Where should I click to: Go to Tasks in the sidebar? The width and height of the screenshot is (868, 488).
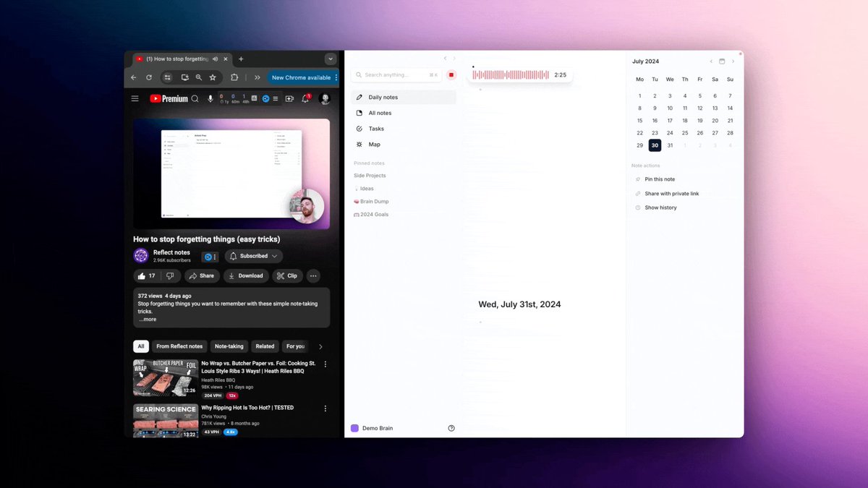click(404, 129)
